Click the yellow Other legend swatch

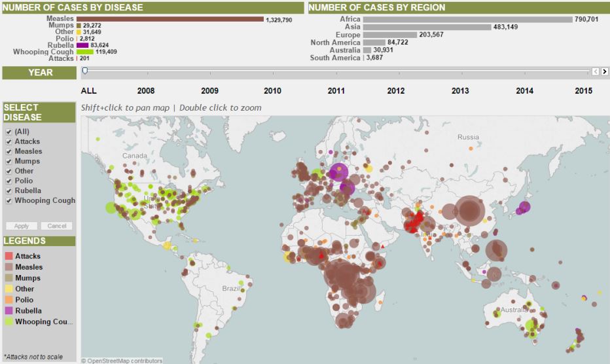coord(8,289)
